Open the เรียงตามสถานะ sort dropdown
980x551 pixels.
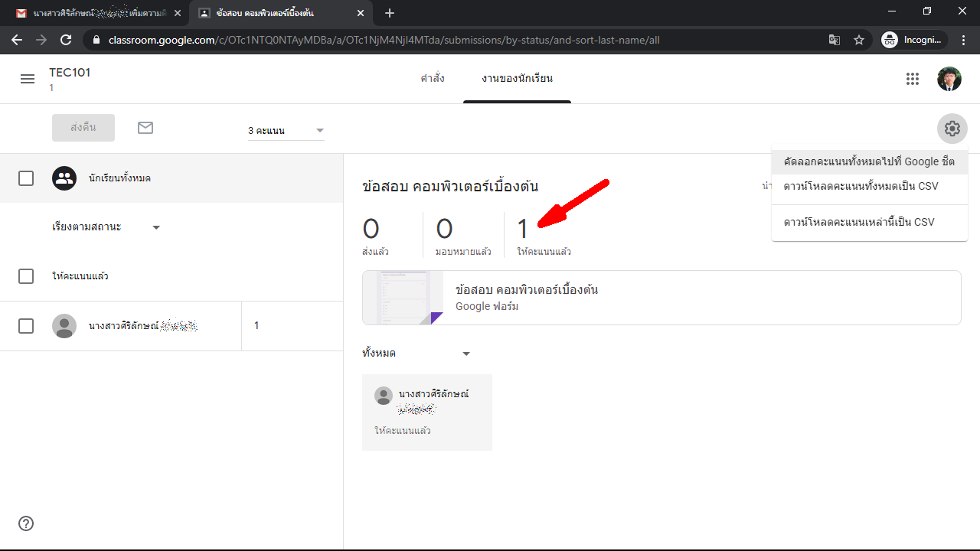(106, 227)
